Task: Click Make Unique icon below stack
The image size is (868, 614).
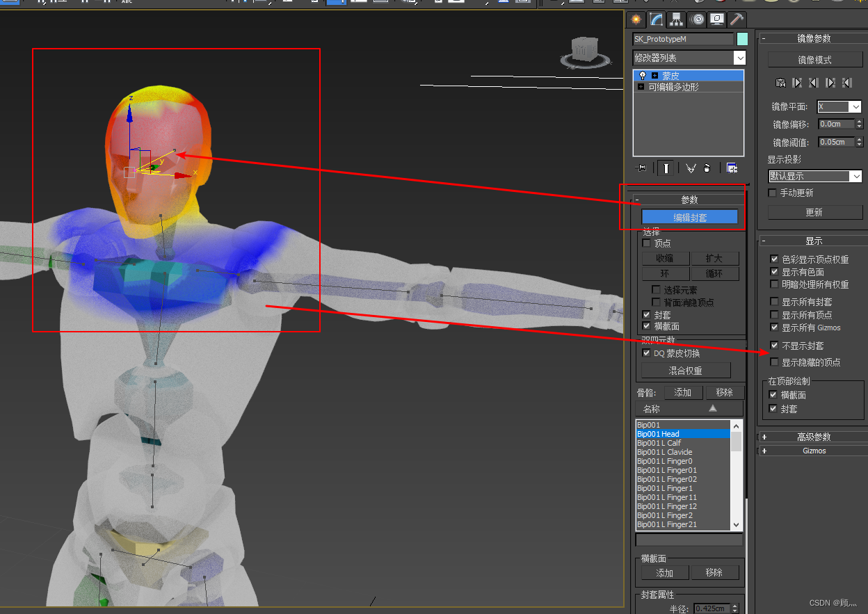Action: (691, 168)
